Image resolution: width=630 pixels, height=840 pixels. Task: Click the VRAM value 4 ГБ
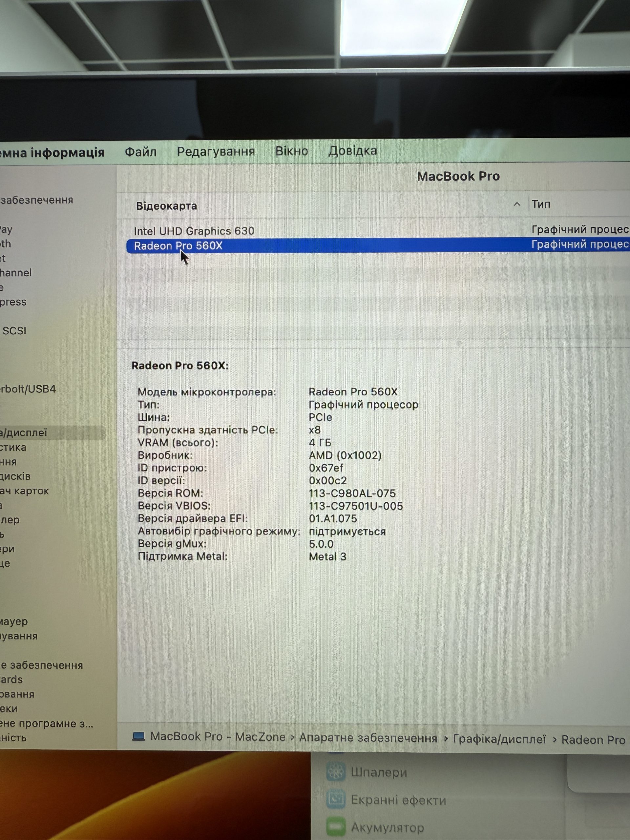coord(320,442)
